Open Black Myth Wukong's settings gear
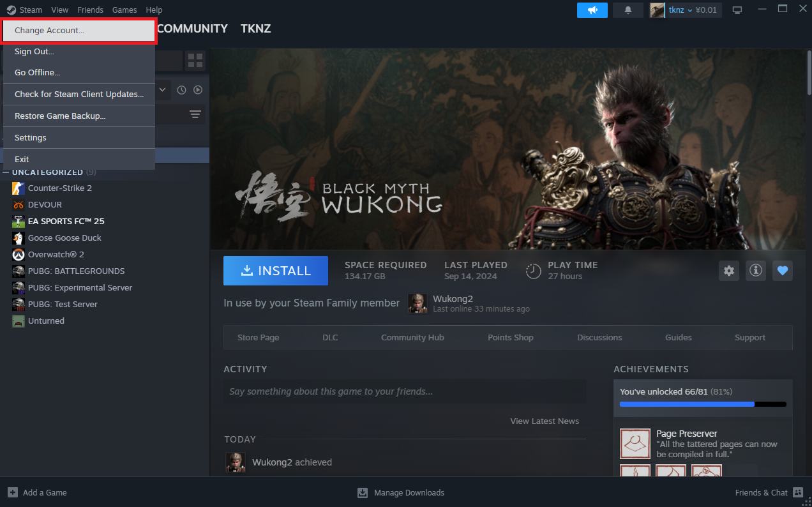Viewport: 812px width, 507px height. (729, 271)
